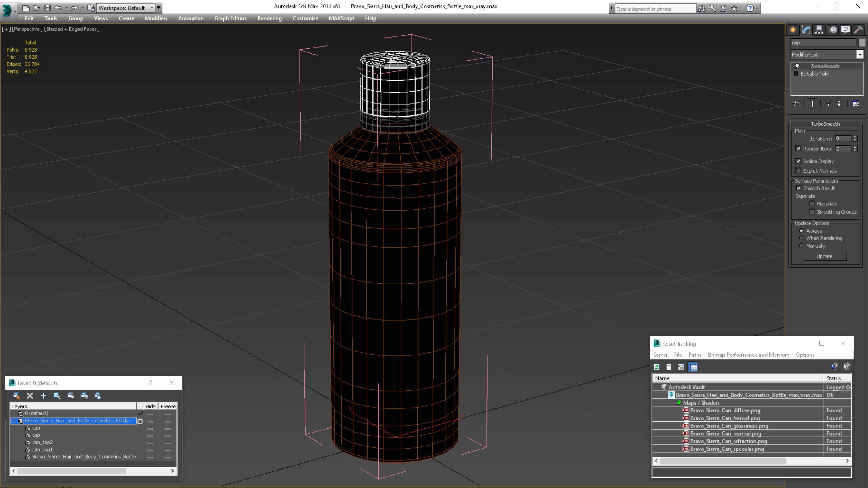
Task: Select the Always update radio option
Action: [x=801, y=231]
